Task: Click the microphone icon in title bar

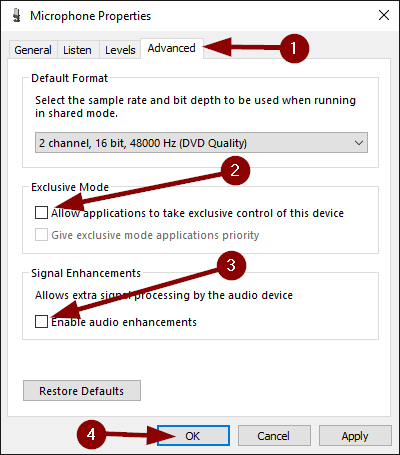Action: 17,16
